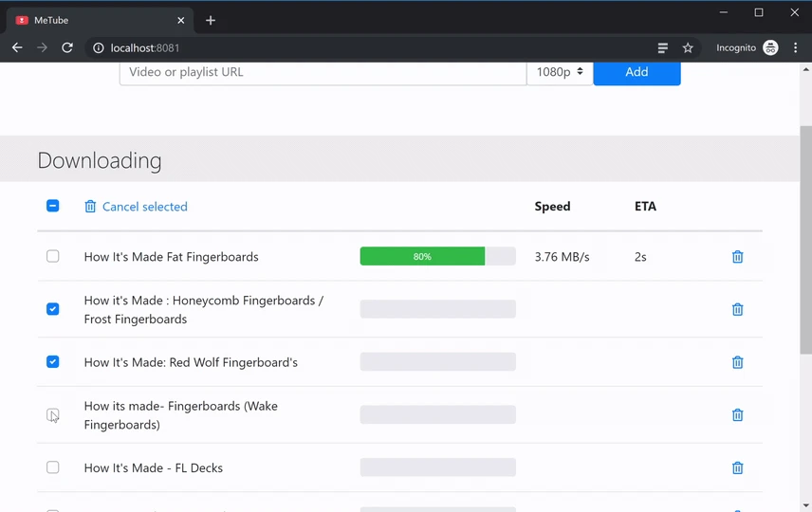Click trash icon for Wake Fingerboards row
The width and height of the screenshot is (812, 512).
point(737,415)
